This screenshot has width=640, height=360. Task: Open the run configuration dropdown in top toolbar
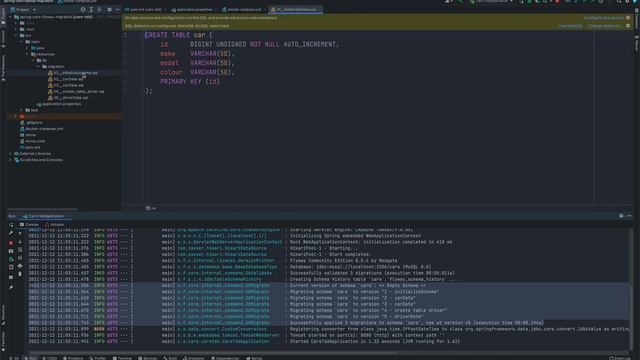491,2
